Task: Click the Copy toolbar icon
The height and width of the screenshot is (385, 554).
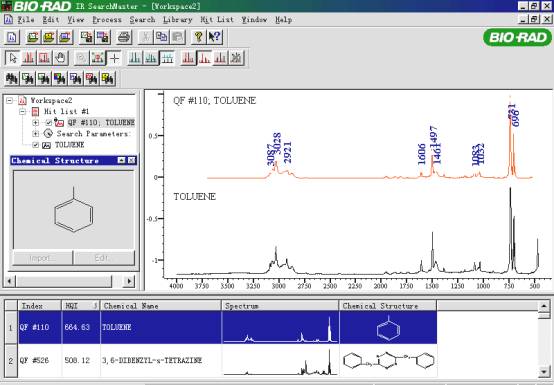Action: 162,37
